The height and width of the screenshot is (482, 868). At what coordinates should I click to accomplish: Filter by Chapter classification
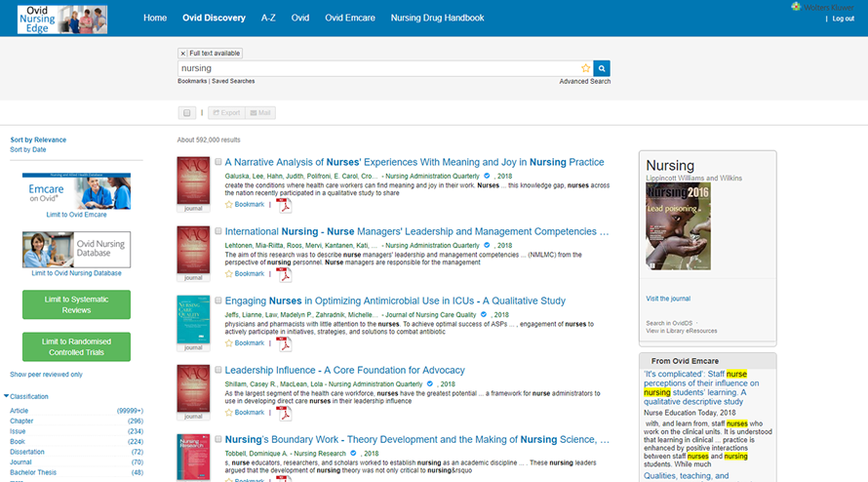pyautogui.click(x=21, y=422)
